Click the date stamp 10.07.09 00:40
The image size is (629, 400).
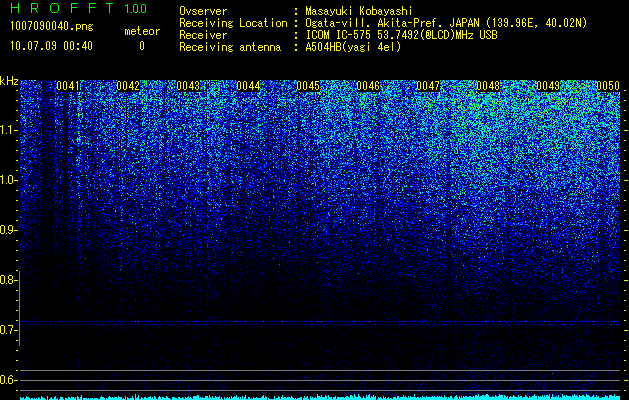(51, 46)
